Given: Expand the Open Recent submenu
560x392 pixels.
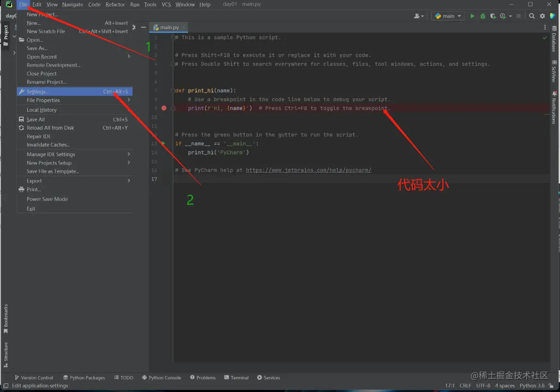Looking at the screenshot, I should click(129, 57).
